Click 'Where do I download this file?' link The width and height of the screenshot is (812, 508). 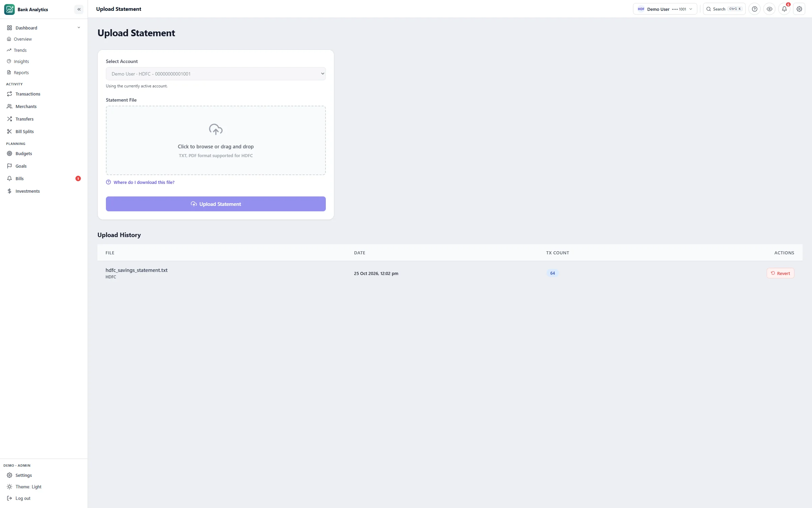(144, 182)
